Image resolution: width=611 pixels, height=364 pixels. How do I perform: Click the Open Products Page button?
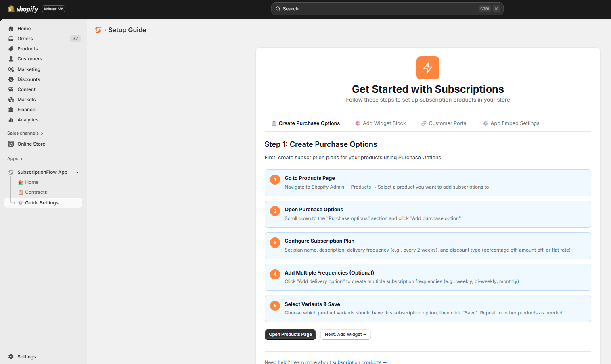tap(290, 335)
